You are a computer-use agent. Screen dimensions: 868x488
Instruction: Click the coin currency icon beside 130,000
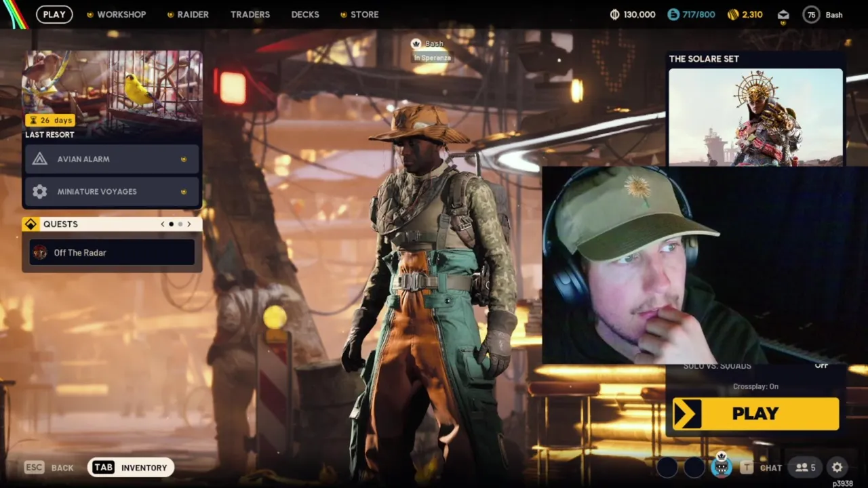[615, 14]
